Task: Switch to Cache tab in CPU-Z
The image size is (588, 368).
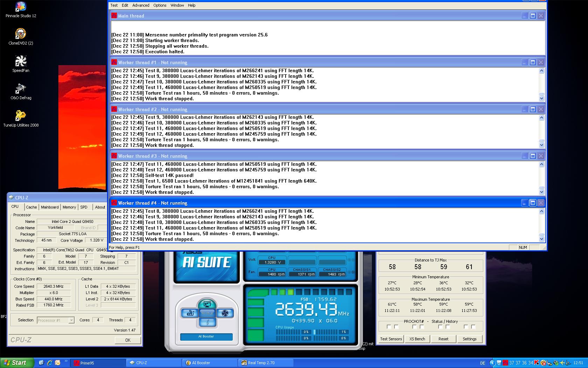Action: point(31,207)
